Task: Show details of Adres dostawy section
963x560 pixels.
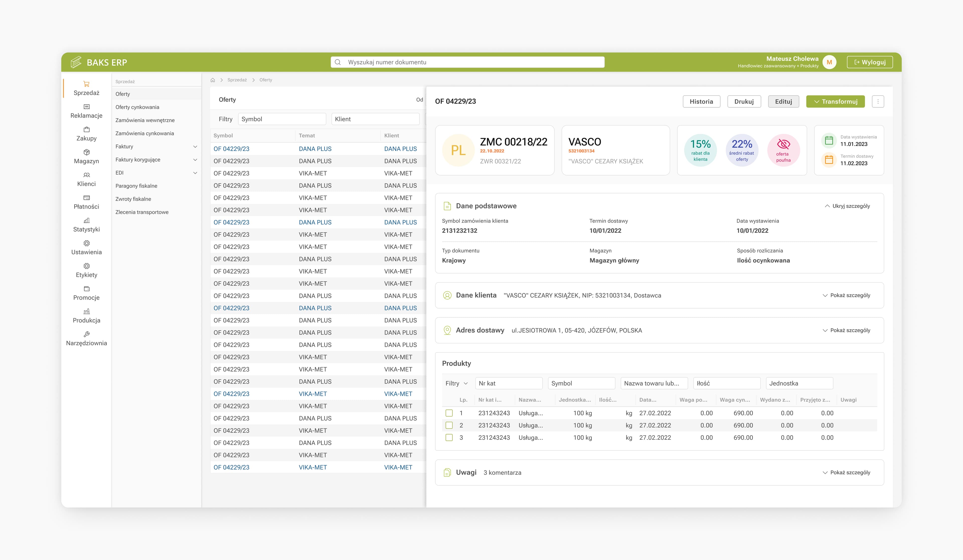Action: (846, 330)
